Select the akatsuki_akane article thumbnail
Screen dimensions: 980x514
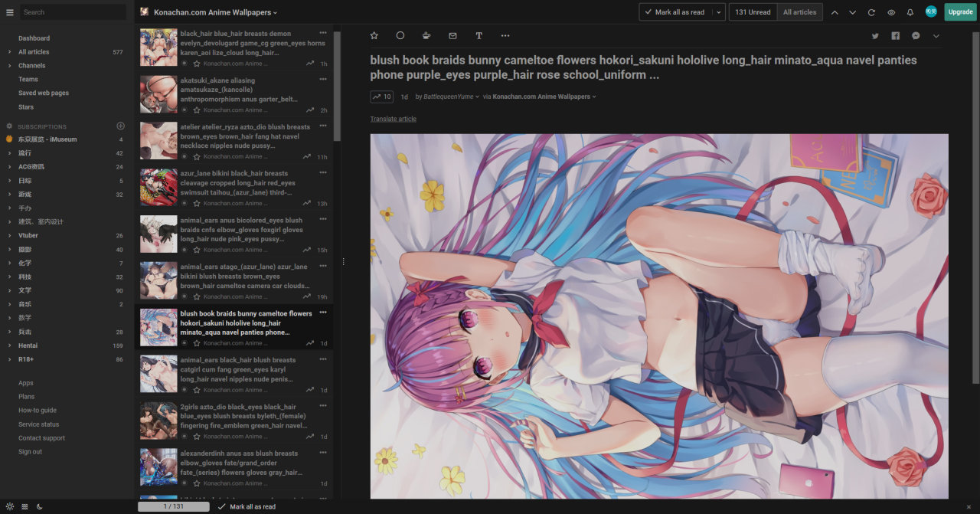158,93
